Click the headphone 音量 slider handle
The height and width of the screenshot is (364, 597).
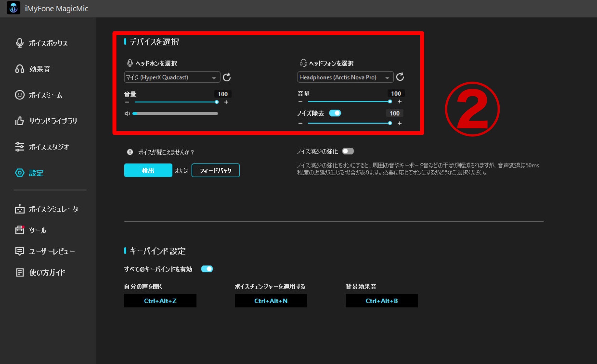pyautogui.click(x=390, y=102)
